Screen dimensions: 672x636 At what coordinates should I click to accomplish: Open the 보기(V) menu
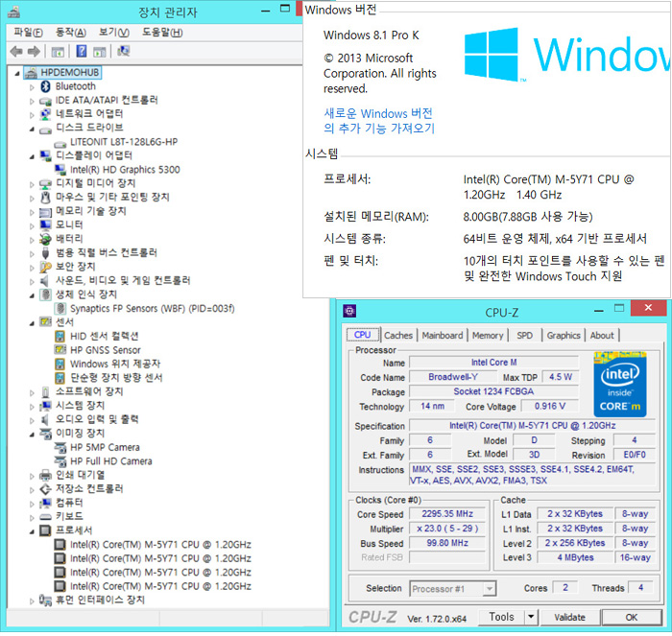click(x=113, y=32)
